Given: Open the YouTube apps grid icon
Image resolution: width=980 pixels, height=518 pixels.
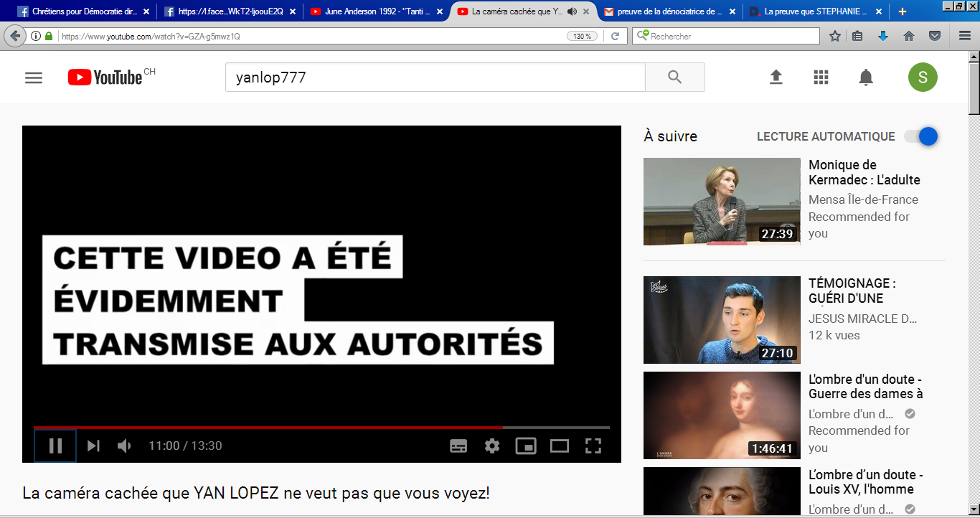Looking at the screenshot, I should pyautogui.click(x=821, y=77).
